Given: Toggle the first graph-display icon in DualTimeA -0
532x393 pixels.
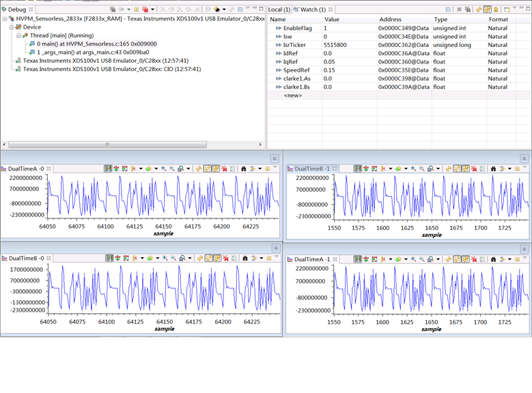Looking at the screenshot, I should 108,169.
